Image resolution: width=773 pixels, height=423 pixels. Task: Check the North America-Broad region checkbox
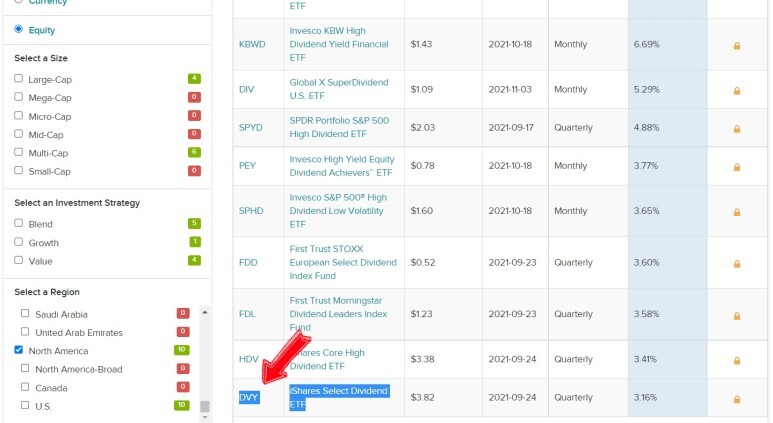pos(25,368)
